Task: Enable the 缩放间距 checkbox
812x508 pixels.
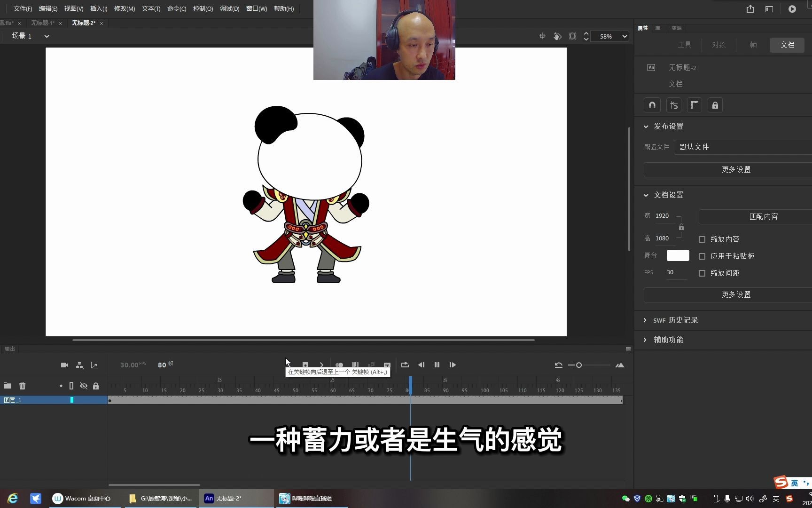Action: (x=702, y=273)
